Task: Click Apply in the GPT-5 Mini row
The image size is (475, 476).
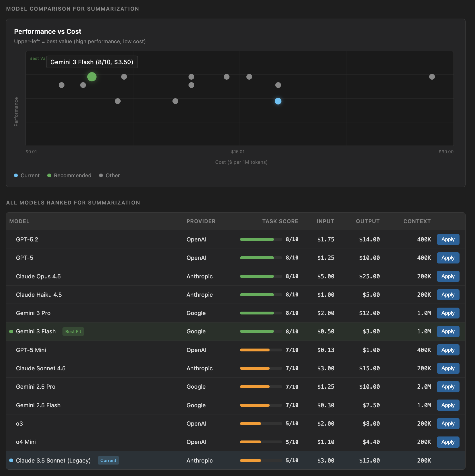Action: pyautogui.click(x=448, y=350)
